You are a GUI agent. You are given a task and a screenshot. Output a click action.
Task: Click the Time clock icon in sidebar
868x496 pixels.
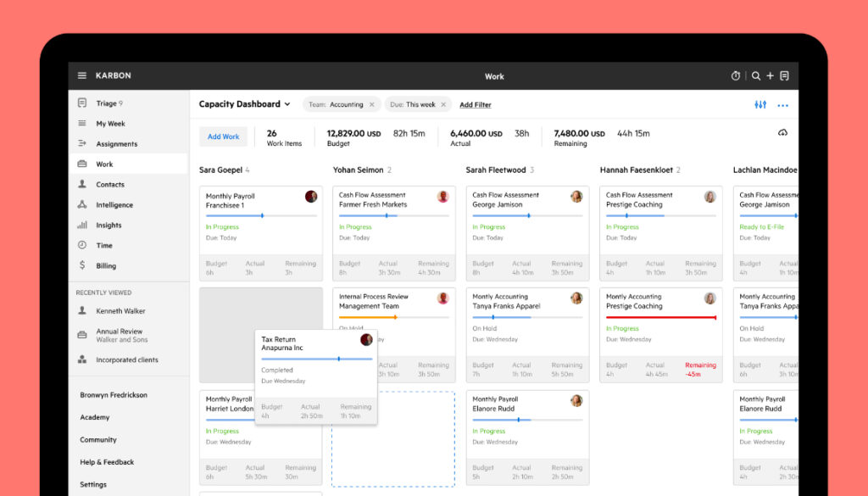[x=82, y=245]
